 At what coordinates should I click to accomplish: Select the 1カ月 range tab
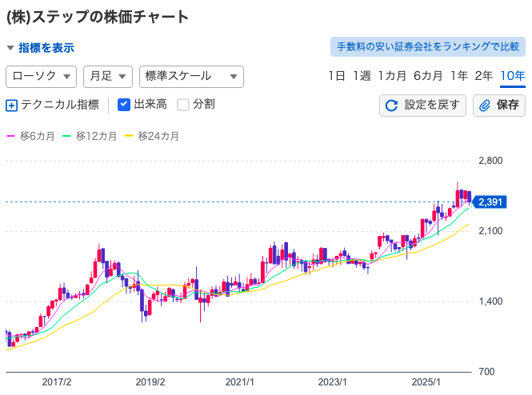392,76
